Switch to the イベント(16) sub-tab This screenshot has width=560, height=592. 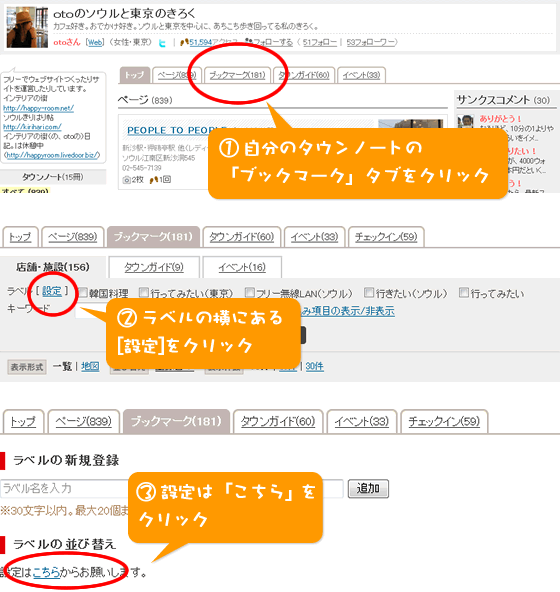click(242, 267)
